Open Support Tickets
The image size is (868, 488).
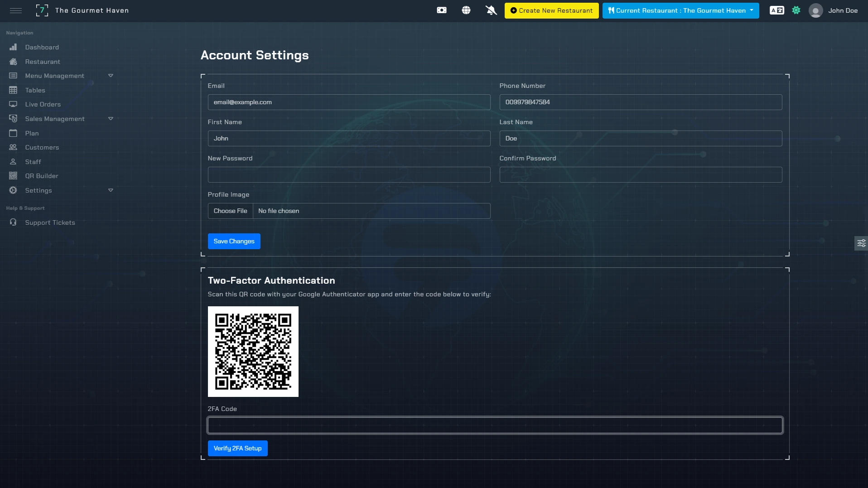(50, 222)
